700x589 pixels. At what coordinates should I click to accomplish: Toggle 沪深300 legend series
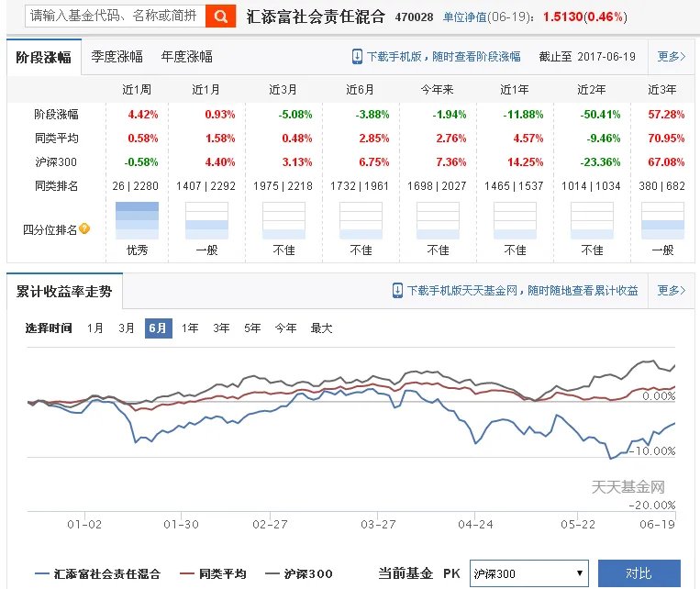(x=299, y=573)
